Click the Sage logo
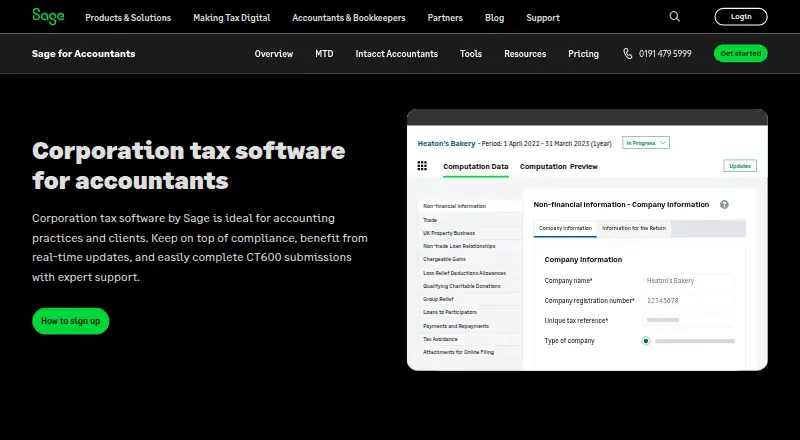The height and width of the screenshot is (440, 800). coord(48,16)
